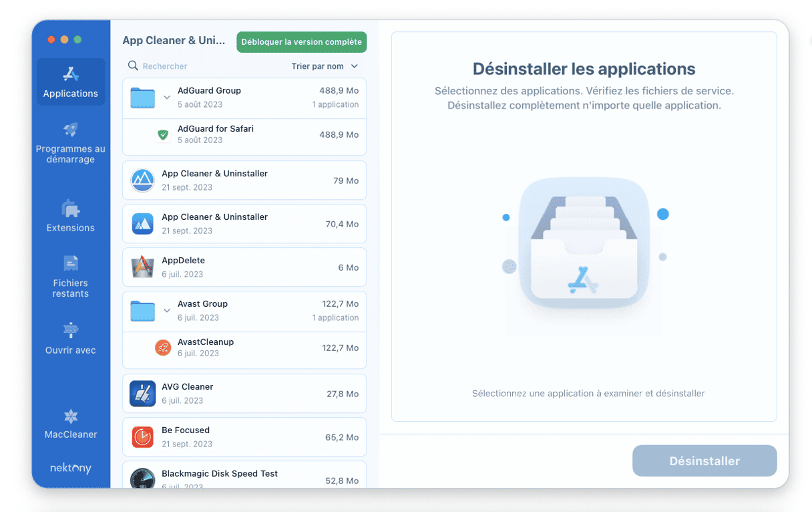Image resolution: width=812 pixels, height=512 pixels.
Task: Select the AdGuard Group row name
Action: [x=209, y=90]
